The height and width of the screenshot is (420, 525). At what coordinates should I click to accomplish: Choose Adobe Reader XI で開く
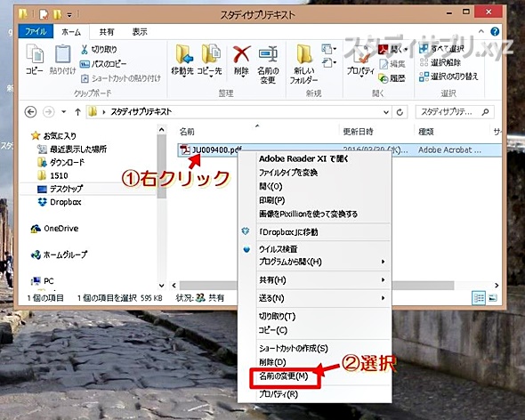[x=303, y=158]
